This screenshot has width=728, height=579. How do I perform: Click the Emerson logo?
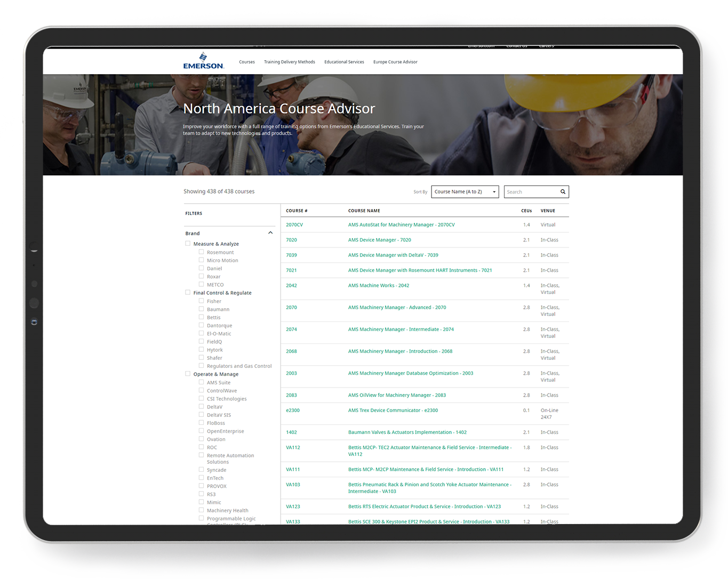203,61
